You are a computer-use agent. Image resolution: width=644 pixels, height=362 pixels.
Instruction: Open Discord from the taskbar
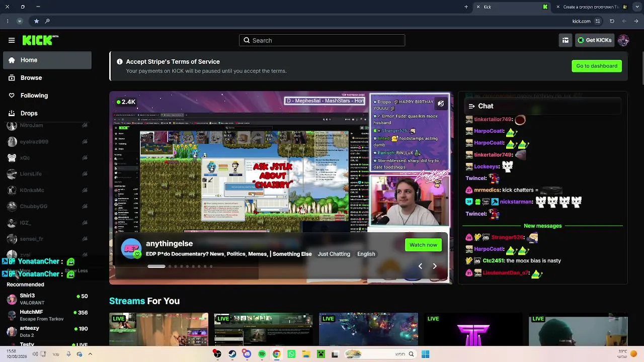pyautogui.click(x=247, y=354)
